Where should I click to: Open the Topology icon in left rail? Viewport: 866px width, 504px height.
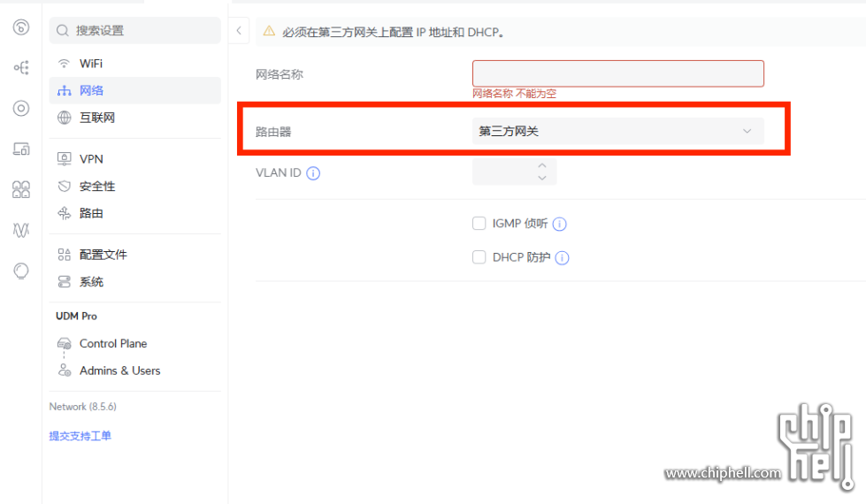click(21, 67)
